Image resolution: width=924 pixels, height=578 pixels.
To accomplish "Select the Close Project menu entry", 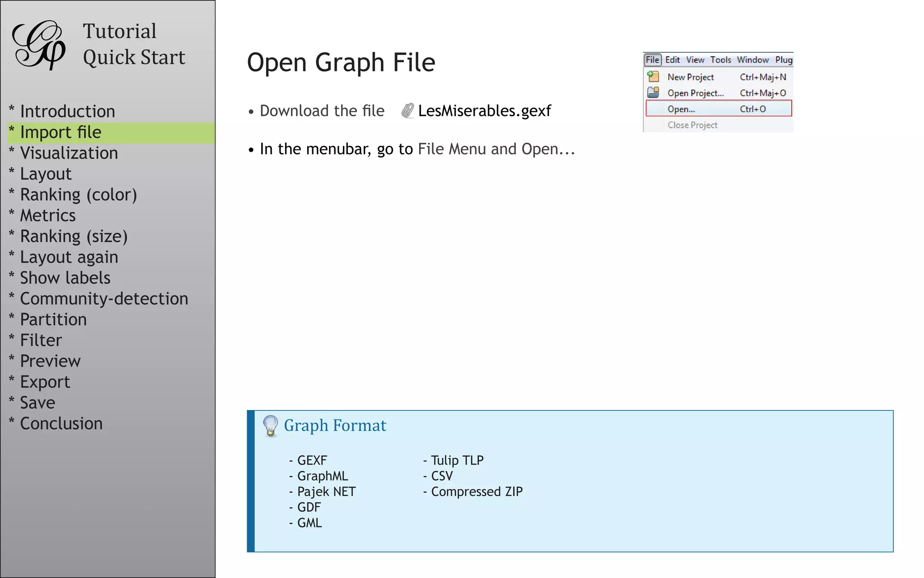I will coord(692,125).
